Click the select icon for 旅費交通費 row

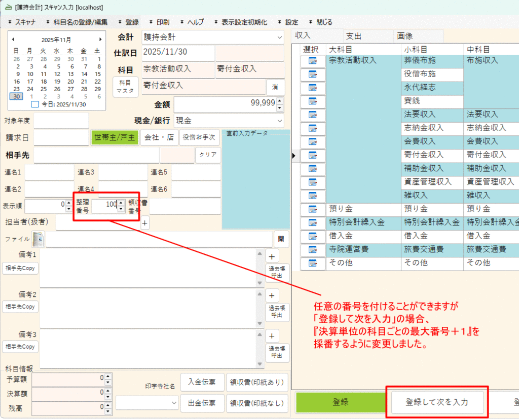click(x=312, y=249)
